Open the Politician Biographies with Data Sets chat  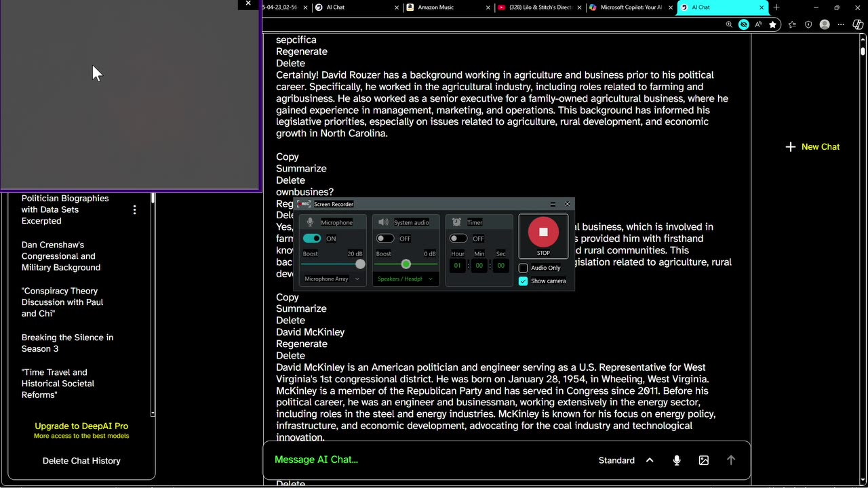click(65, 209)
